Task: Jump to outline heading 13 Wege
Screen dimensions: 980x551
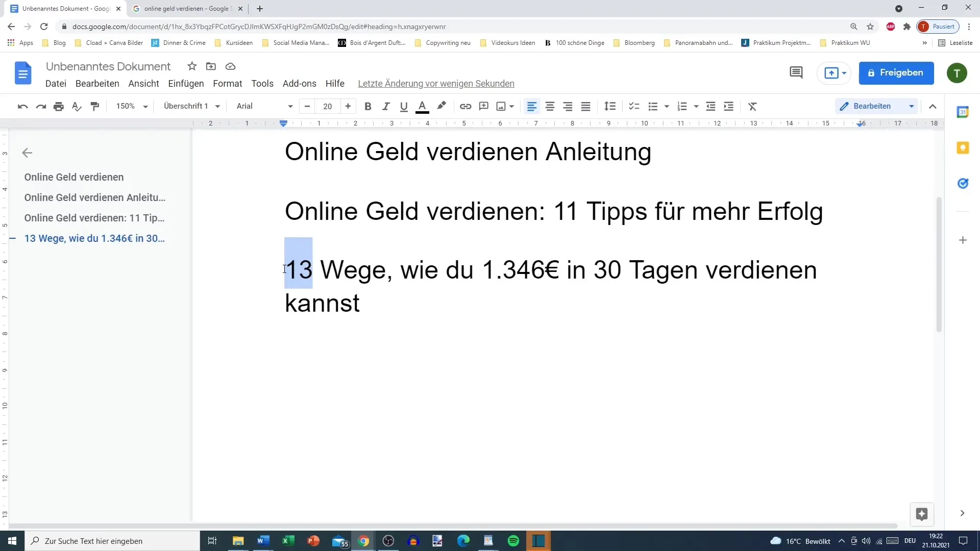Action: click(94, 238)
